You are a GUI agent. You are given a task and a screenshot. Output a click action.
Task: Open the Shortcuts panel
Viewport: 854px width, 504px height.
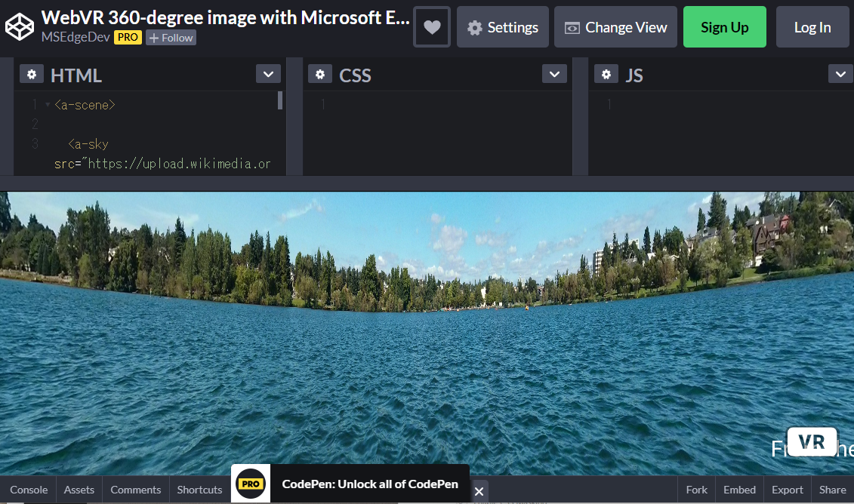pyautogui.click(x=199, y=490)
